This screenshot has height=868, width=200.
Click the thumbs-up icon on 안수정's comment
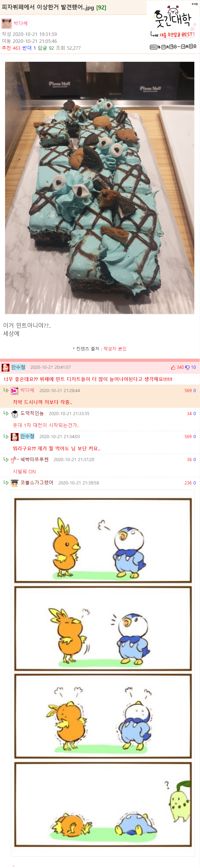tap(173, 367)
